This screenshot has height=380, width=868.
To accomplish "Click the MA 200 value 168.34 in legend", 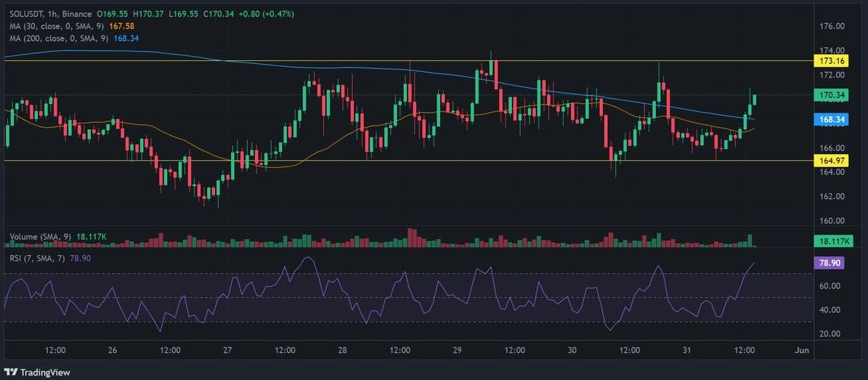I will [126, 39].
